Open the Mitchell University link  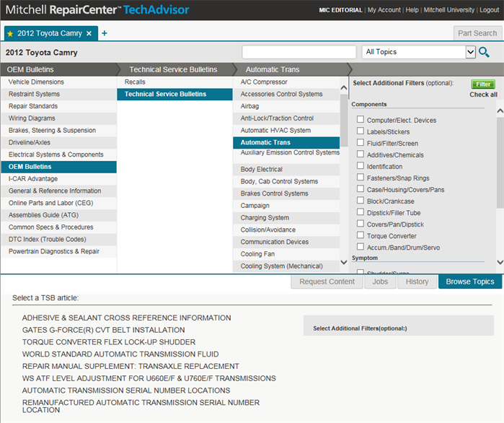[x=448, y=10]
